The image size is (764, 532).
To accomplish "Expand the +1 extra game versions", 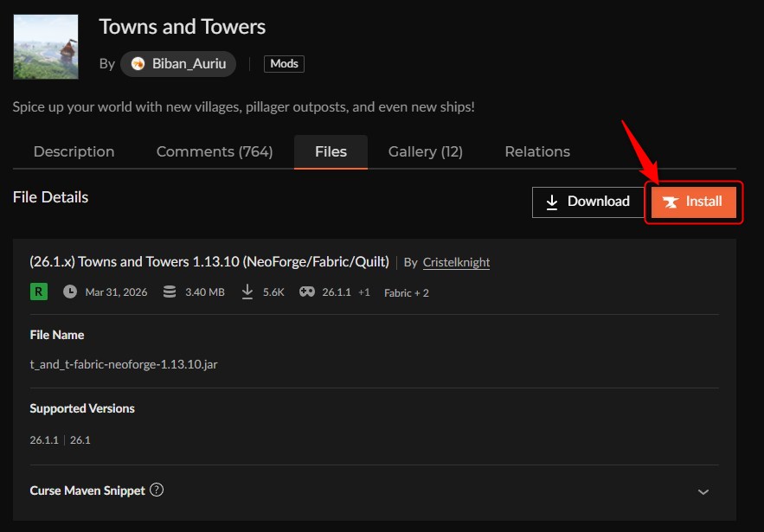I will (x=364, y=292).
